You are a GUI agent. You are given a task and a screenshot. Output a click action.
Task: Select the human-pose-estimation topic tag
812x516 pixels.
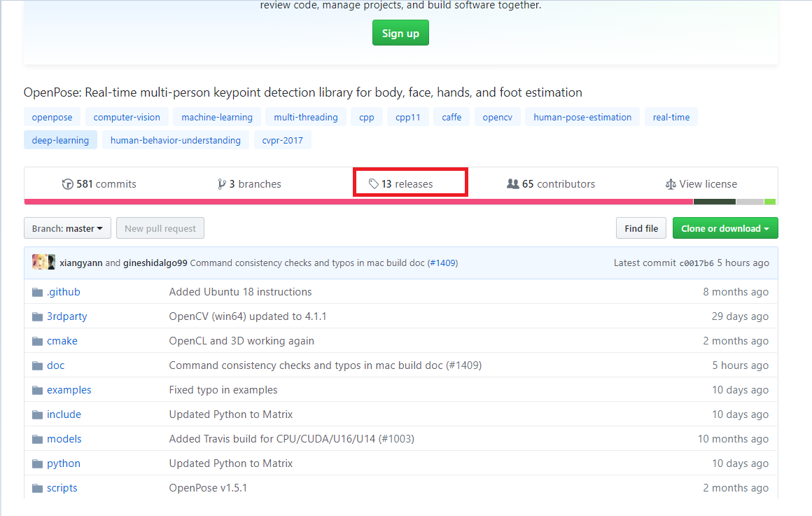582,117
